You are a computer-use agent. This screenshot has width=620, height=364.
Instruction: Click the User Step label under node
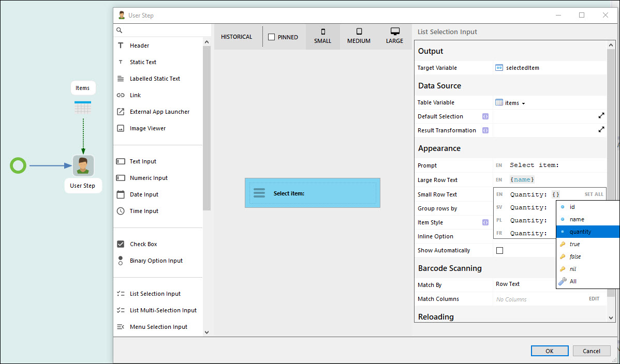point(83,186)
